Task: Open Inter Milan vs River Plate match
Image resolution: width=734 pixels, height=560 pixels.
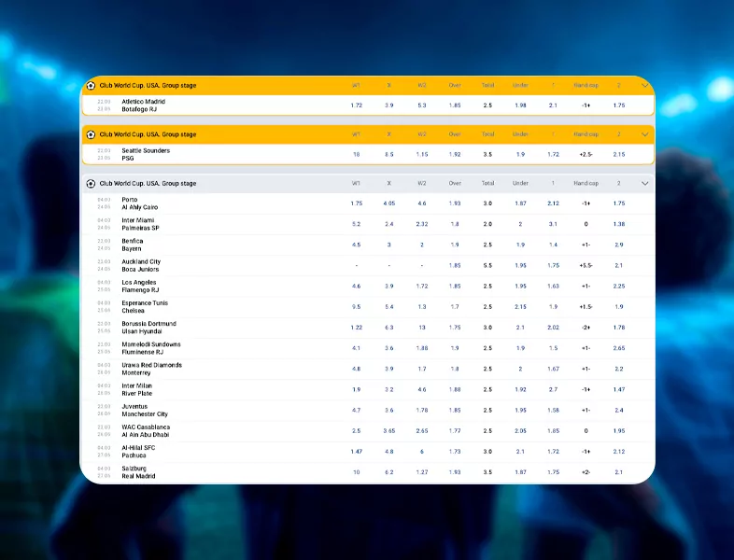Action: [x=136, y=389]
